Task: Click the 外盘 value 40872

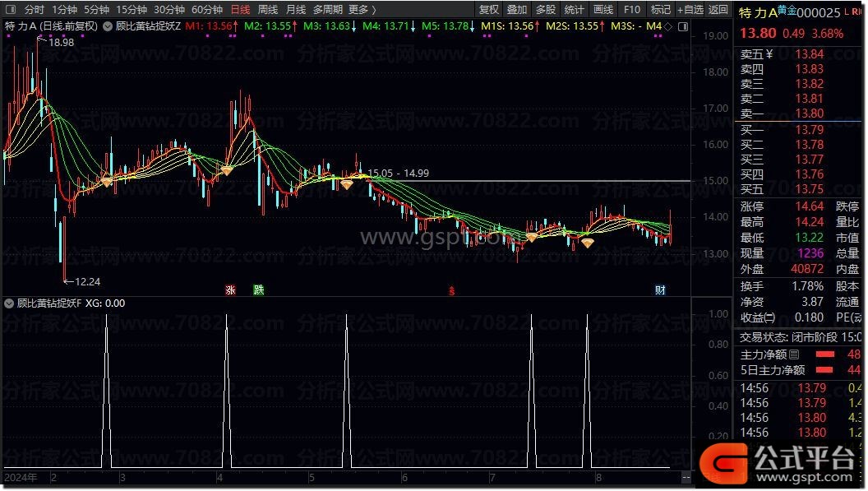Action: pos(807,269)
